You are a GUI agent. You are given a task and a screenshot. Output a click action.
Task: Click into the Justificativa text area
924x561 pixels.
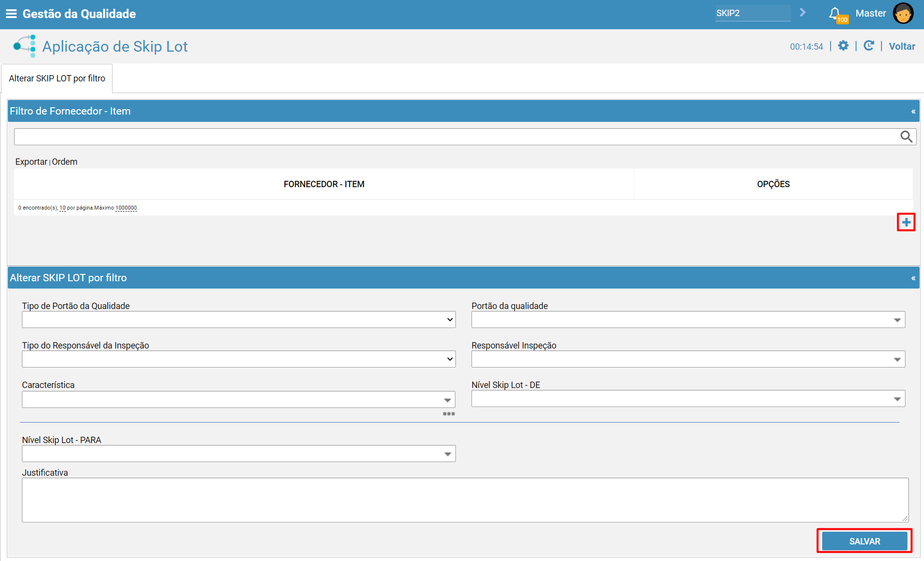465,500
